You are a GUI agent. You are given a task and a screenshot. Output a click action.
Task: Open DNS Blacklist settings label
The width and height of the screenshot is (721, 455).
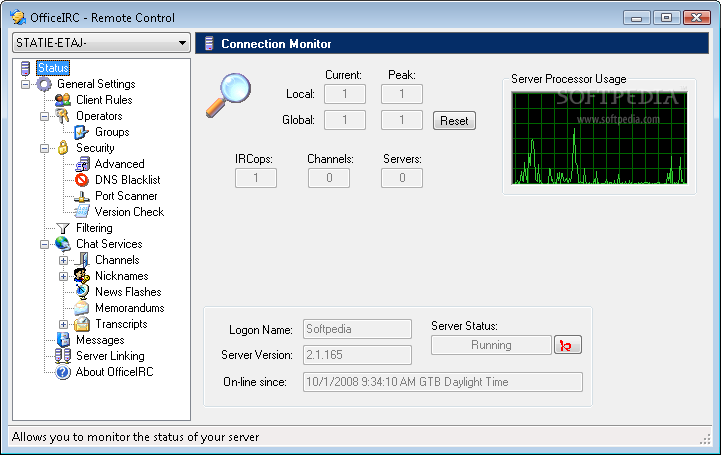coord(127,180)
